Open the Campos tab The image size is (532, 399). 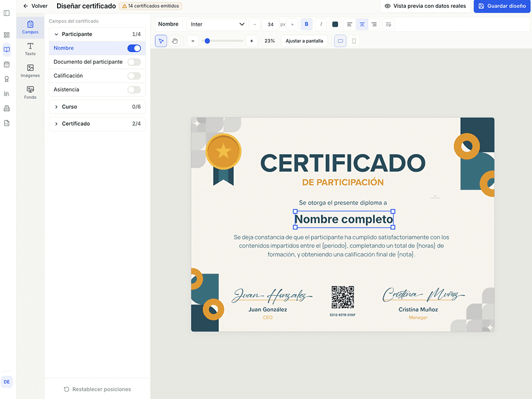[30, 28]
